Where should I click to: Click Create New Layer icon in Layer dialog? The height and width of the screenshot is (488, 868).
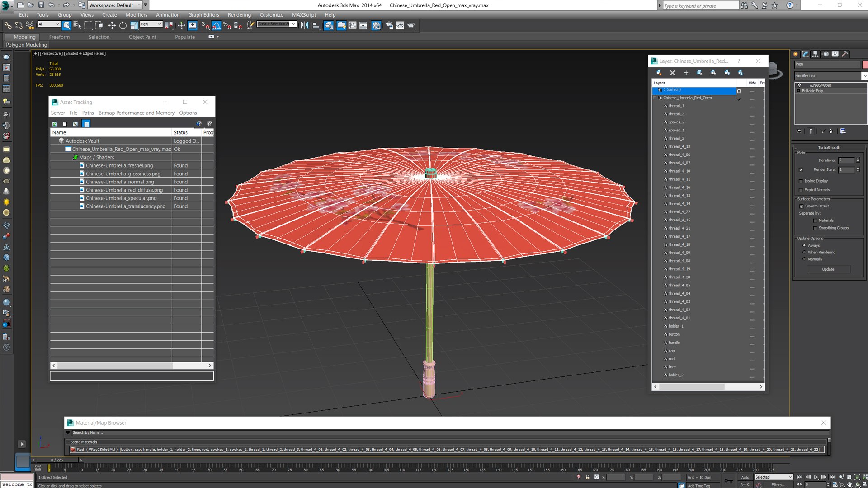[x=659, y=73]
